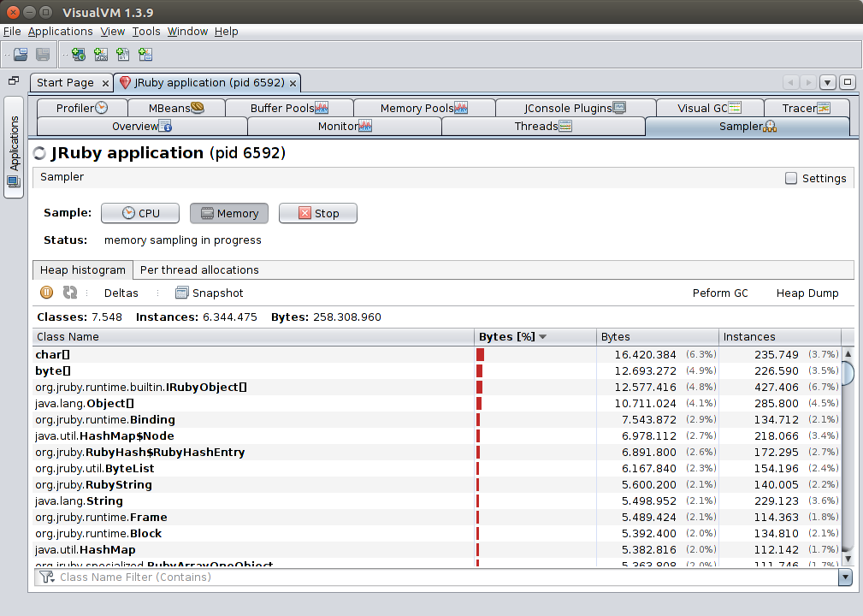Open the Help menu
Image resolution: width=863 pixels, height=616 pixels.
tap(226, 32)
